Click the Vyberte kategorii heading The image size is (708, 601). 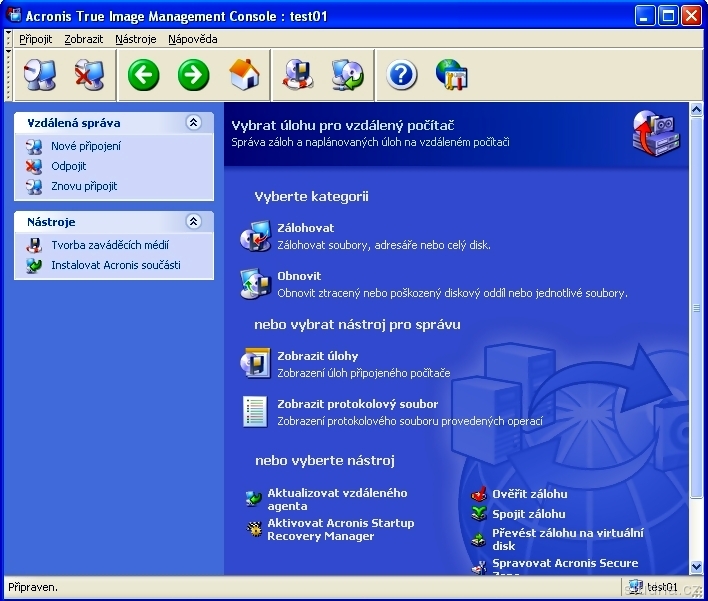point(312,196)
